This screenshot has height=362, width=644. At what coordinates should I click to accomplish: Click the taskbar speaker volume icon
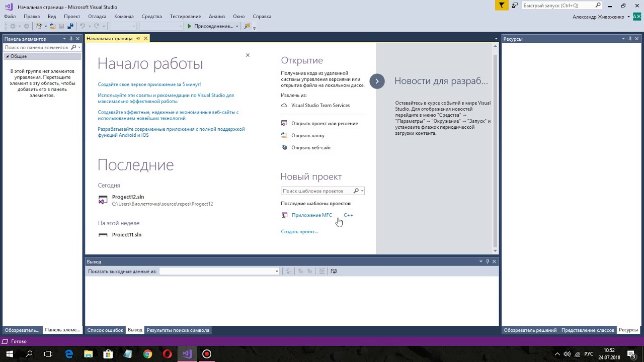[567, 354]
